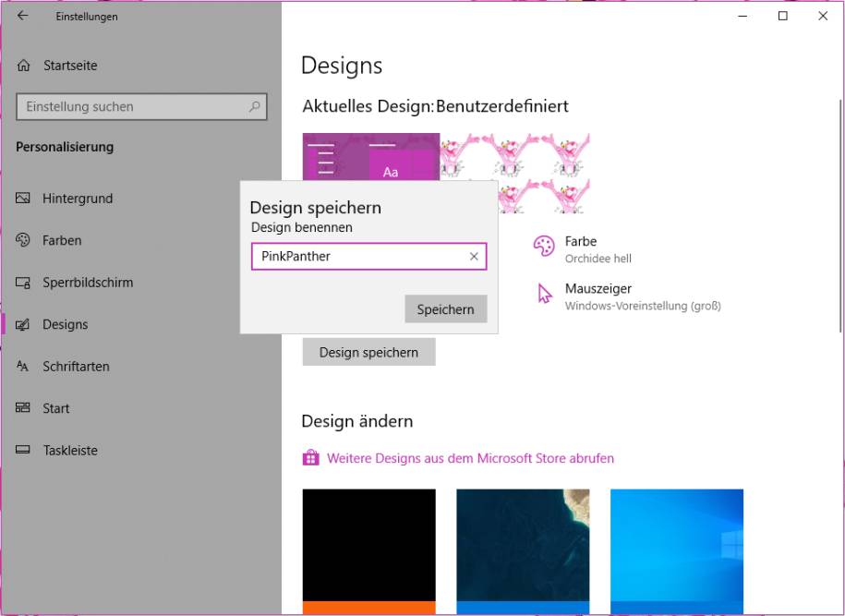Click the Personalisierung heading

pyautogui.click(x=65, y=147)
